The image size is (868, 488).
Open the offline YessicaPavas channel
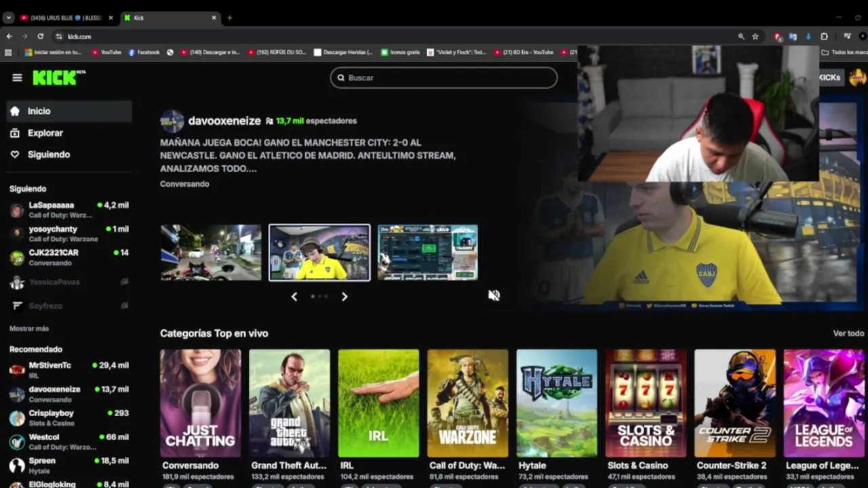click(x=69, y=282)
